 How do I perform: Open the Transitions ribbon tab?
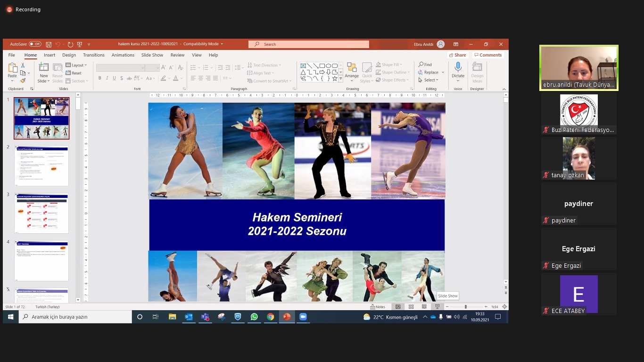coord(94,55)
